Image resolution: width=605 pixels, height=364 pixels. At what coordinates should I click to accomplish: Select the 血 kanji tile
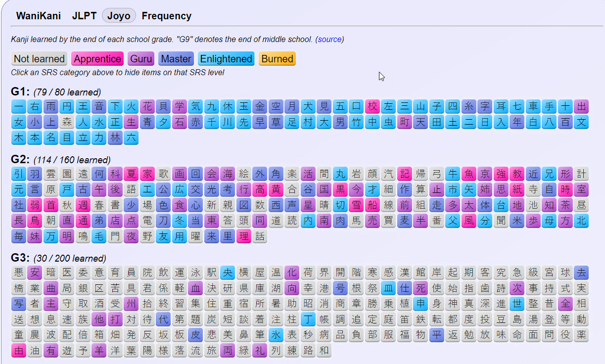click(x=195, y=288)
